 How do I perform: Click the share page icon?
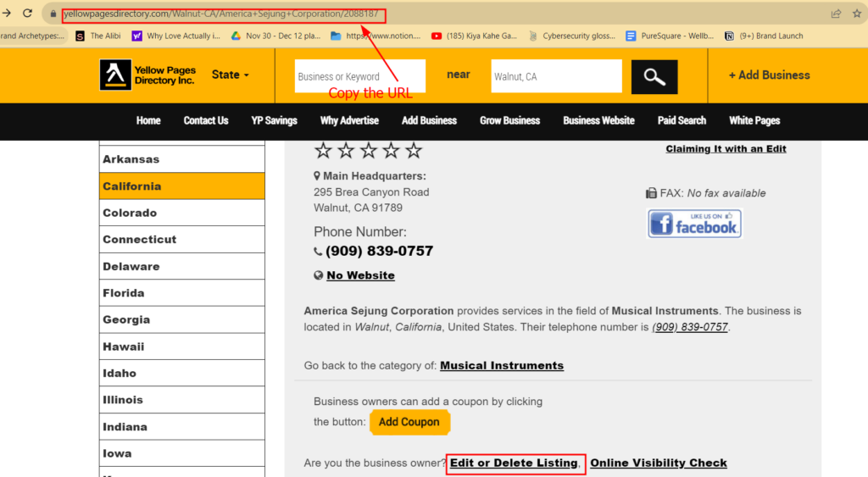pos(836,14)
